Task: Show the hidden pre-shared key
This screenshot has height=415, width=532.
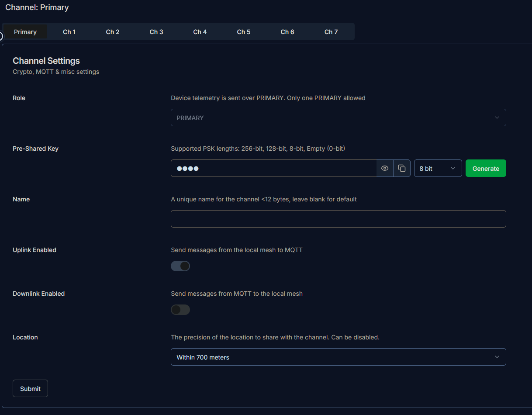Action: [385, 168]
